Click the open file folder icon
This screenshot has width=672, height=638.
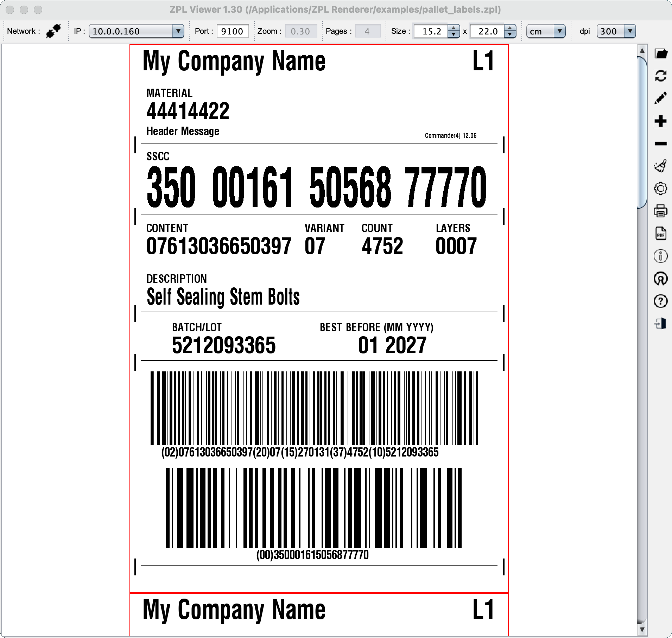point(661,54)
